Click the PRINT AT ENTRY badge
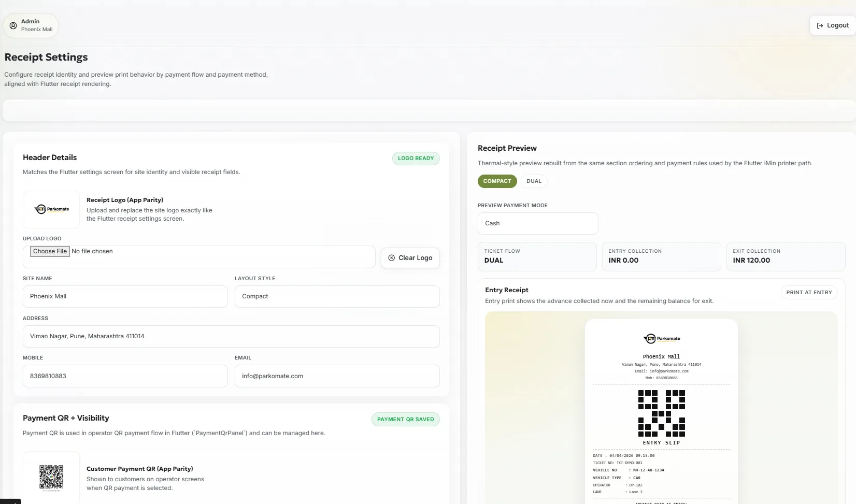Viewport: 856px width, 504px height. pos(809,293)
